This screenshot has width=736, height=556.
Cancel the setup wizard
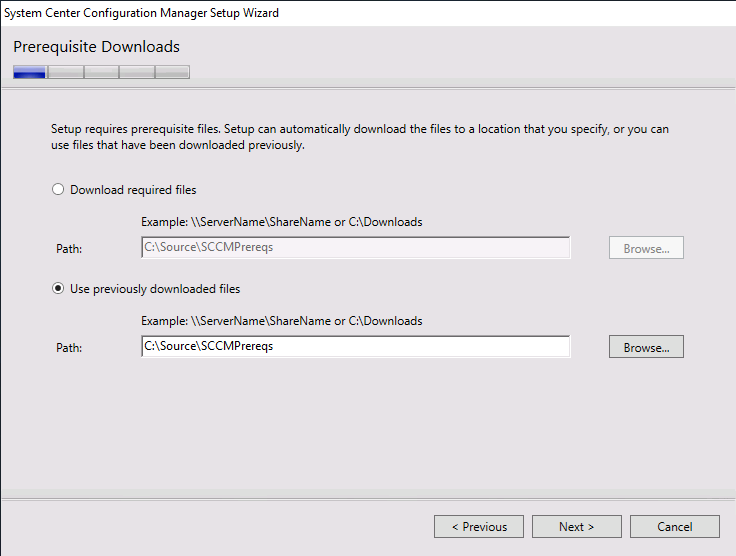[675, 526]
